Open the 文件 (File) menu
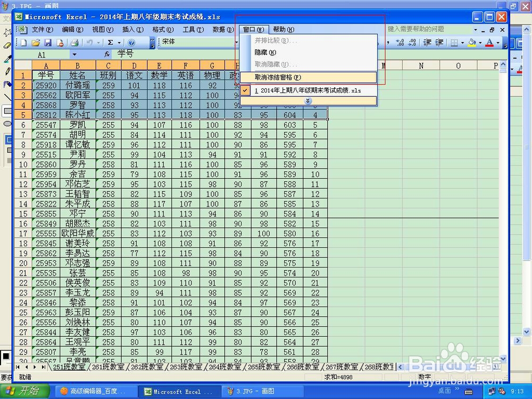This screenshot has width=532, height=399. [x=43, y=29]
